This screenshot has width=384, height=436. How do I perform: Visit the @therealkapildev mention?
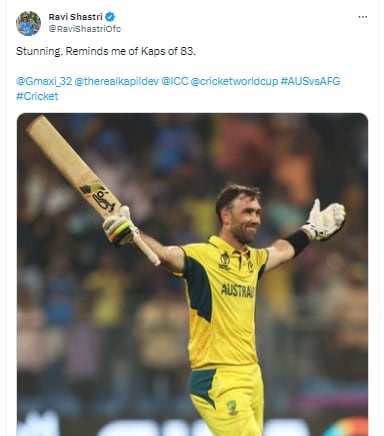[117, 81]
